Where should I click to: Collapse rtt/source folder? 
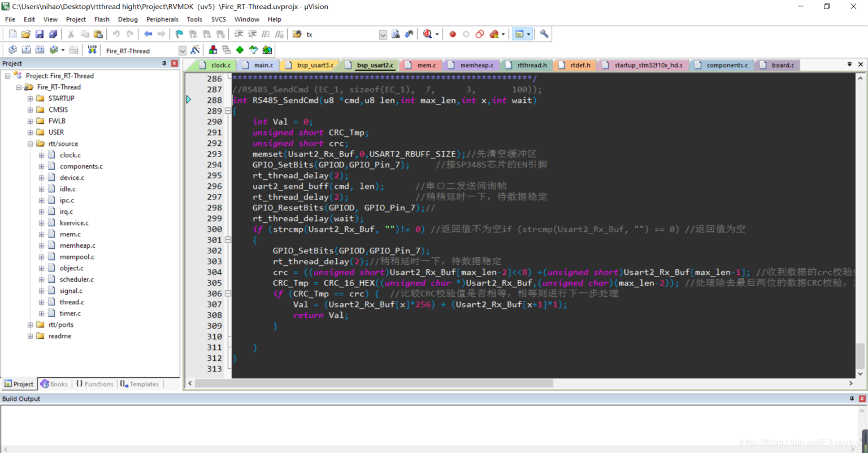tap(30, 144)
